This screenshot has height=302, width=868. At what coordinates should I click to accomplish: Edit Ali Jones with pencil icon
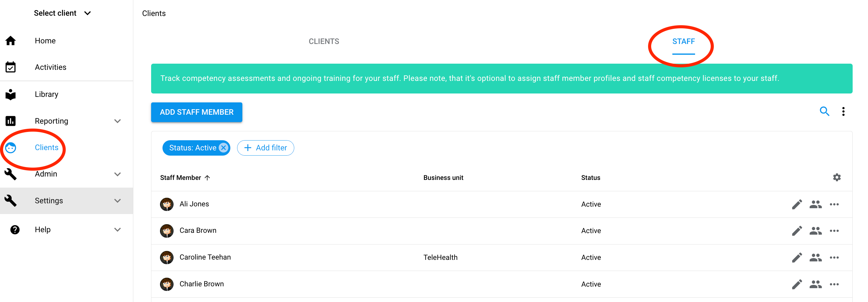(x=796, y=204)
